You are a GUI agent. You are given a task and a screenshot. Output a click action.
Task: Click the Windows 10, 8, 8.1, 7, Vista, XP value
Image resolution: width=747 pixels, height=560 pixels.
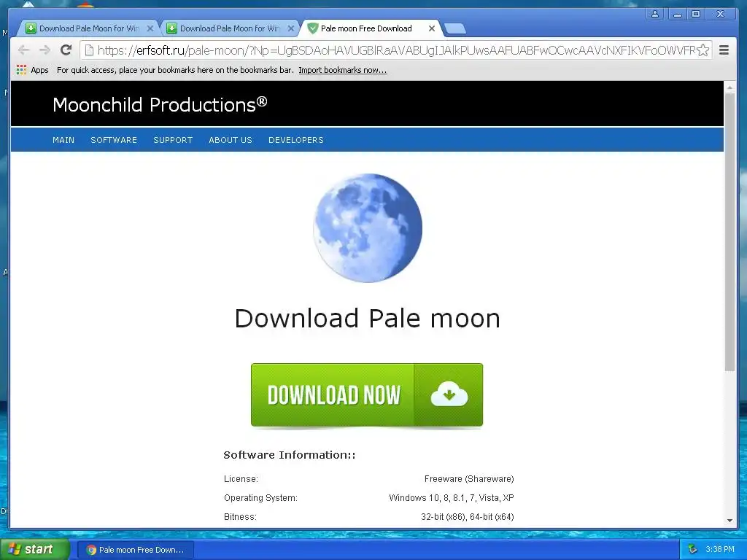[x=451, y=497]
